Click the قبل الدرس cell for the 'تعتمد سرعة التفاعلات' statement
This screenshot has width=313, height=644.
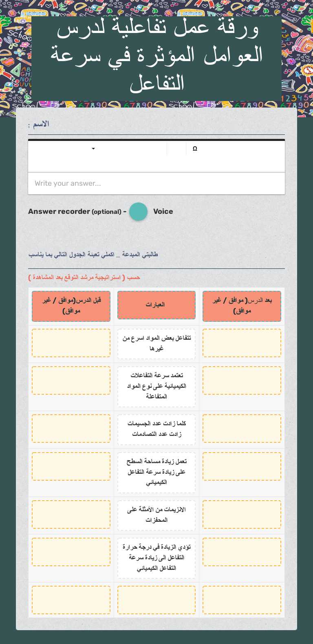coord(71,380)
